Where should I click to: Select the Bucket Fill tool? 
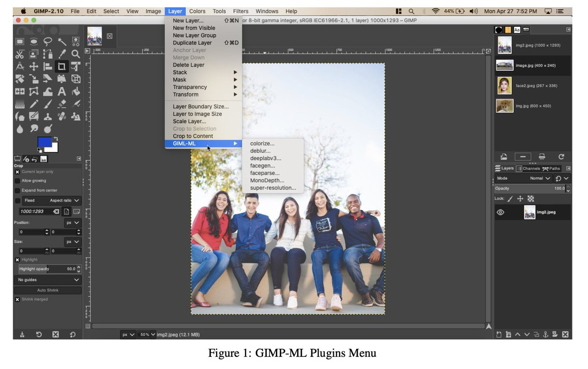pos(75,91)
